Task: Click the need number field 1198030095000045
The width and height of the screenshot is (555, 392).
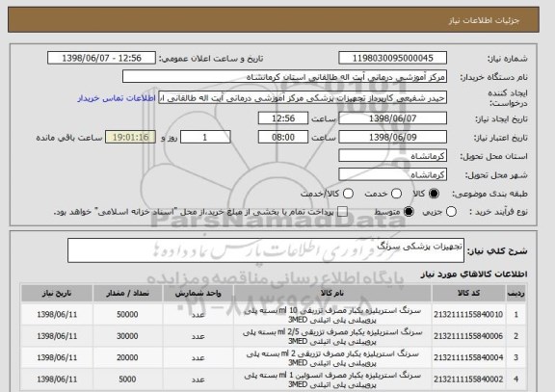Action: coord(392,58)
